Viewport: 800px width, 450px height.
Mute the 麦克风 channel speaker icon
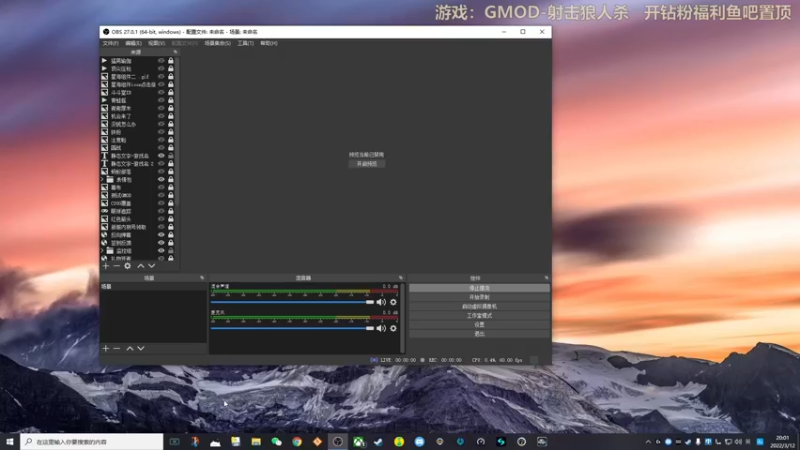click(x=381, y=328)
